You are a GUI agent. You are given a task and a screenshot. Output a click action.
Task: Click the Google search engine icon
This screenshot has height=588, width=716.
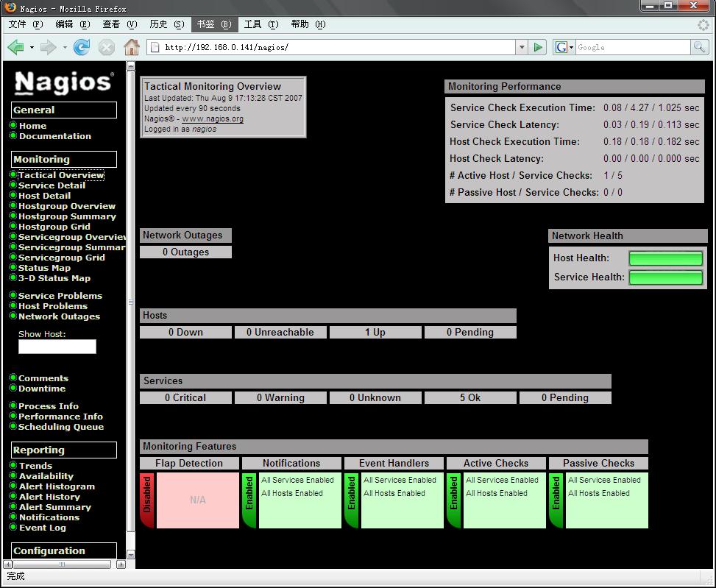click(561, 47)
